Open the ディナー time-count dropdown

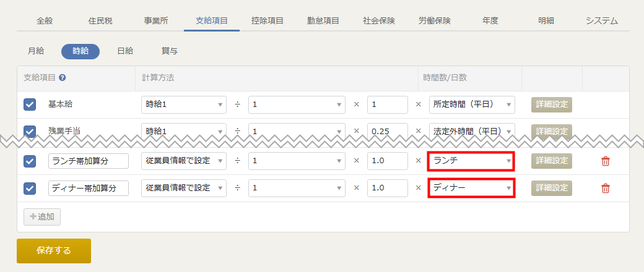pos(471,188)
